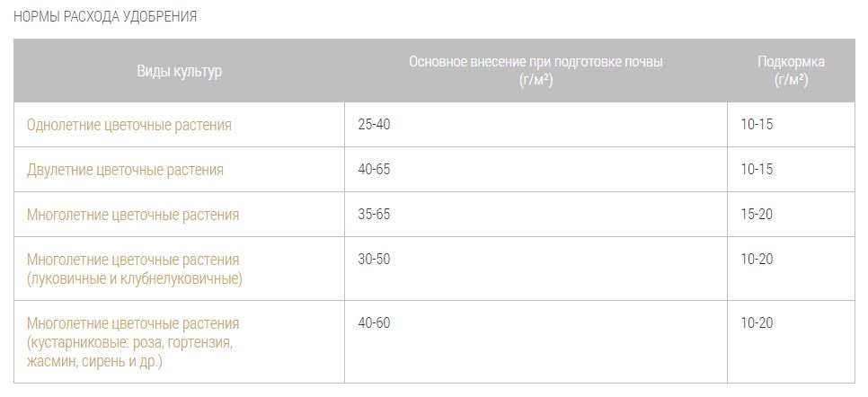This screenshot has width=868, height=397.
Task: Select the '30-50' value cell
Action: coord(374,260)
